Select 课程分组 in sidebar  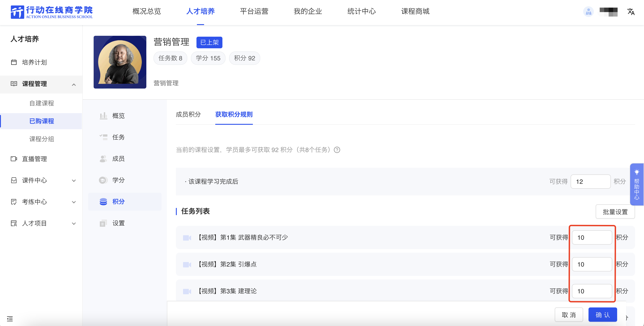pos(41,139)
